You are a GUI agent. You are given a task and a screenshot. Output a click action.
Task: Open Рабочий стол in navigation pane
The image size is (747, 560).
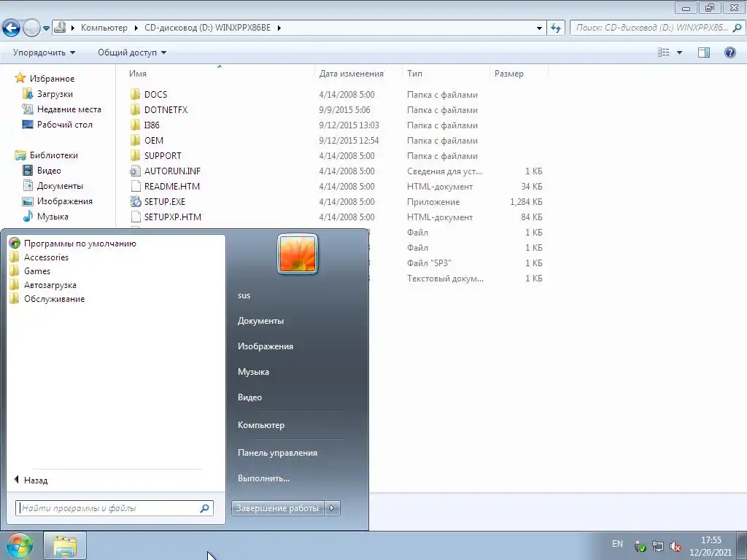(64, 124)
